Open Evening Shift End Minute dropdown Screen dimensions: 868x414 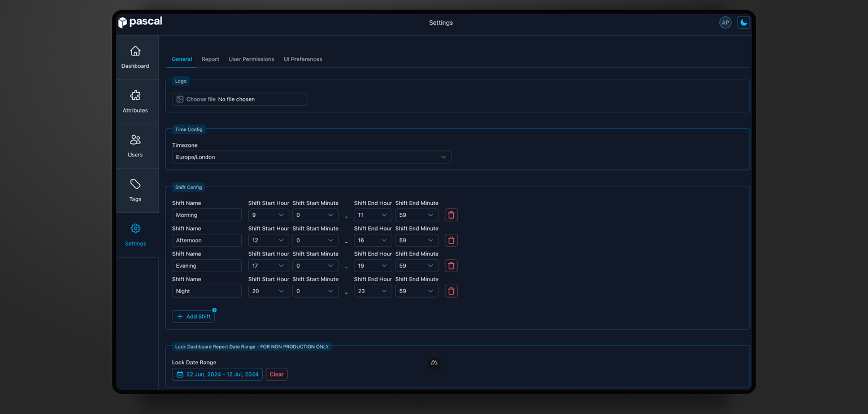tap(416, 266)
